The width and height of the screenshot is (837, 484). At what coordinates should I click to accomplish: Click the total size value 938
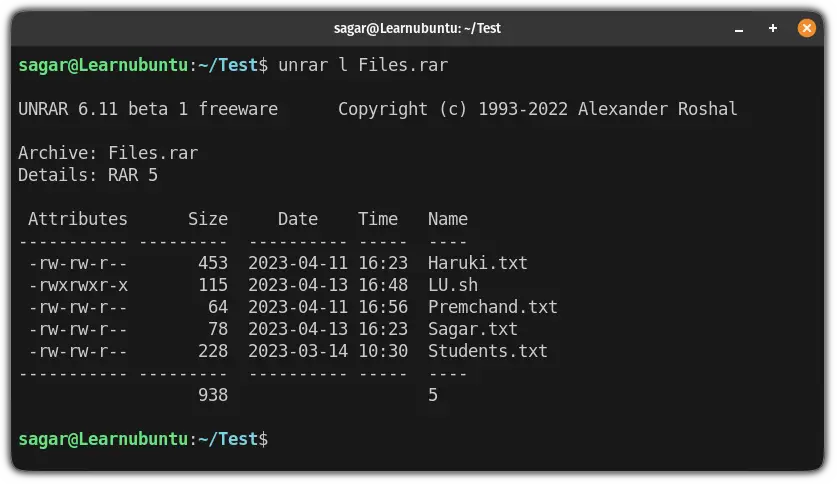[213, 395]
